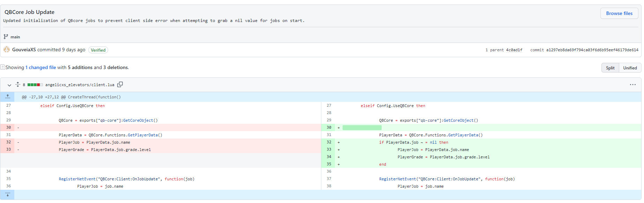
Task: Open GouveiaXS author profile link
Action: click(x=24, y=50)
